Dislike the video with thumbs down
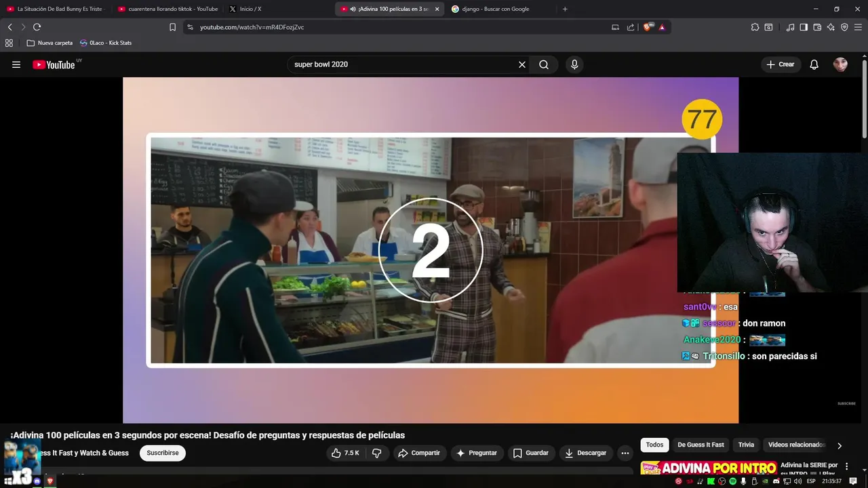Screen dimensions: 868x488 (377, 453)
